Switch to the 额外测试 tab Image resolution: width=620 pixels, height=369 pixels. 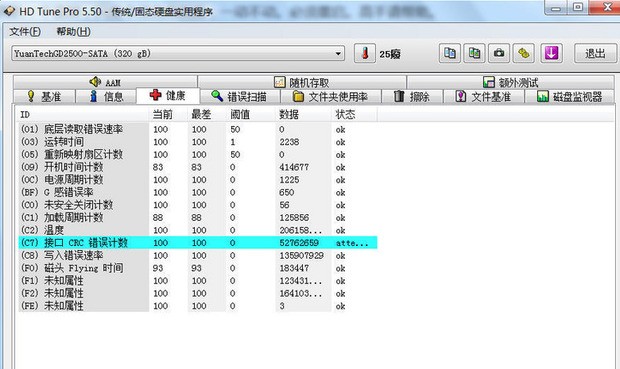510,82
